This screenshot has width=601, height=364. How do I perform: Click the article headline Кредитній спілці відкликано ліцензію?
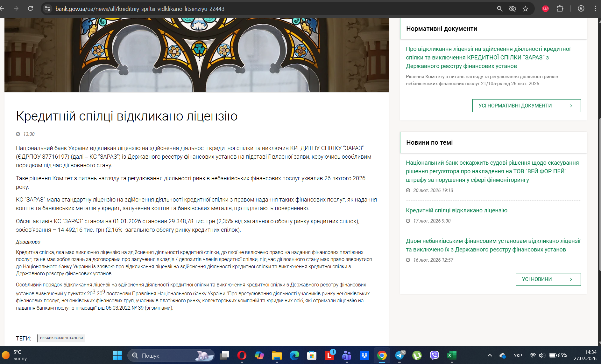coord(127,116)
